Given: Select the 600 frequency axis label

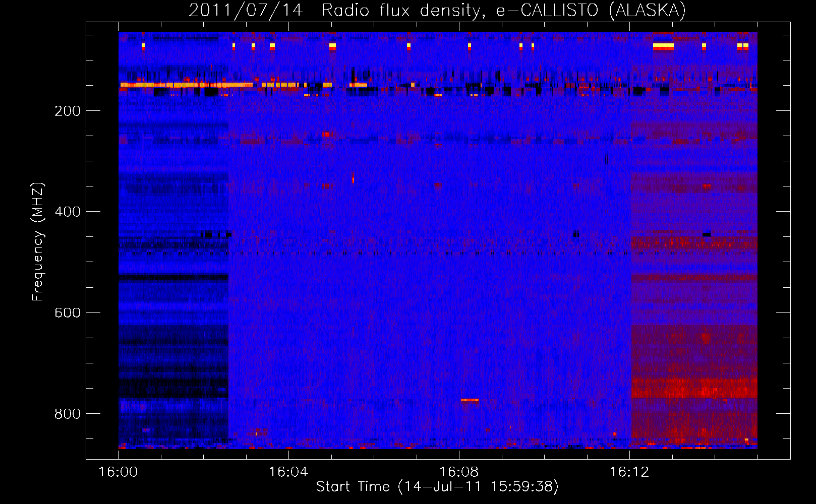Looking at the screenshot, I should (68, 312).
